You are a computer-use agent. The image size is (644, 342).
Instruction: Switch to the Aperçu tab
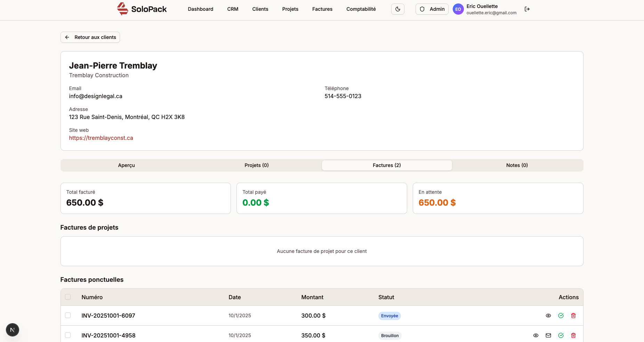coord(126,165)
